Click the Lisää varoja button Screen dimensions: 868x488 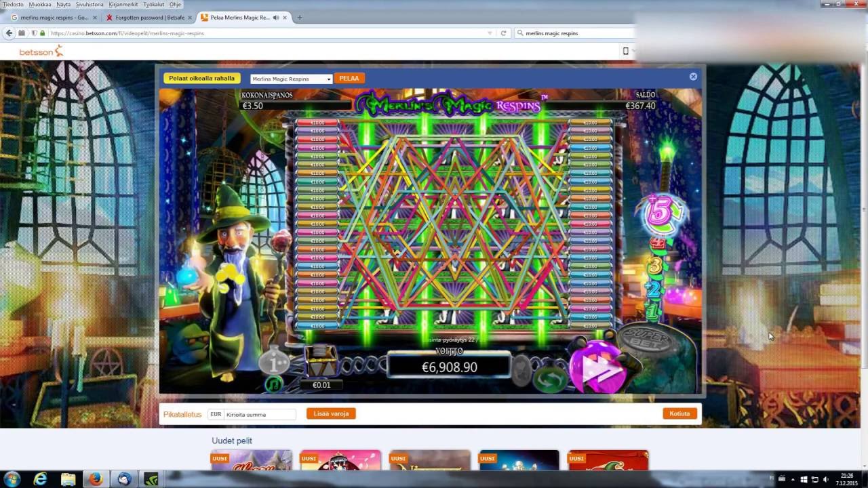(331, 413)
